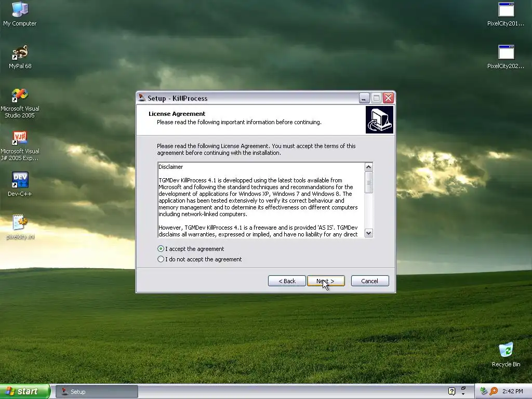Cancel the KillProcess setup

370,281
